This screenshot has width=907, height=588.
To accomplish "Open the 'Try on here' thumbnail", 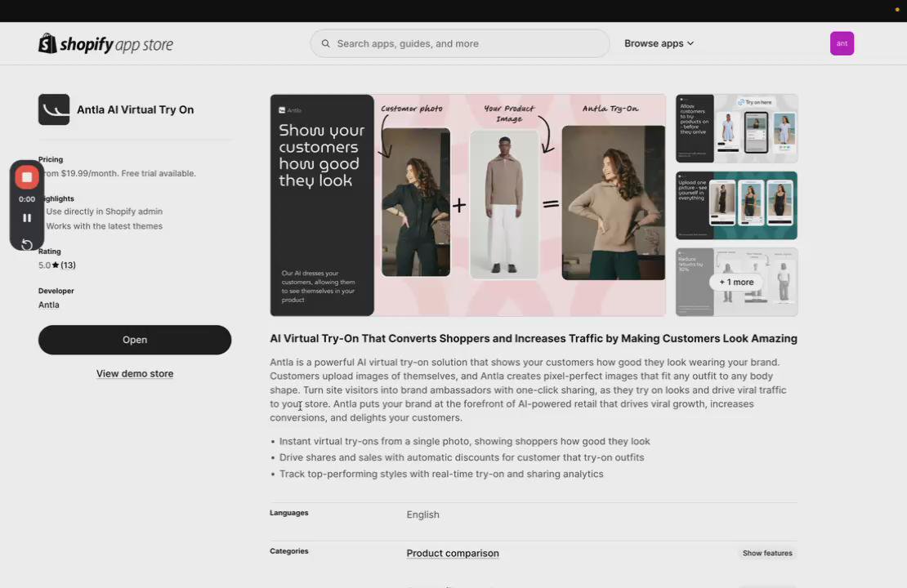I will point(736,128).
